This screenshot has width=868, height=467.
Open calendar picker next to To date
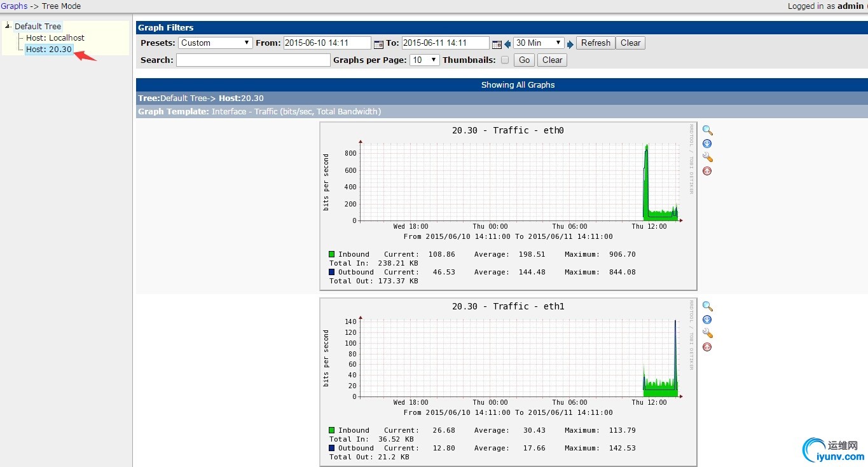coord(497,44)
